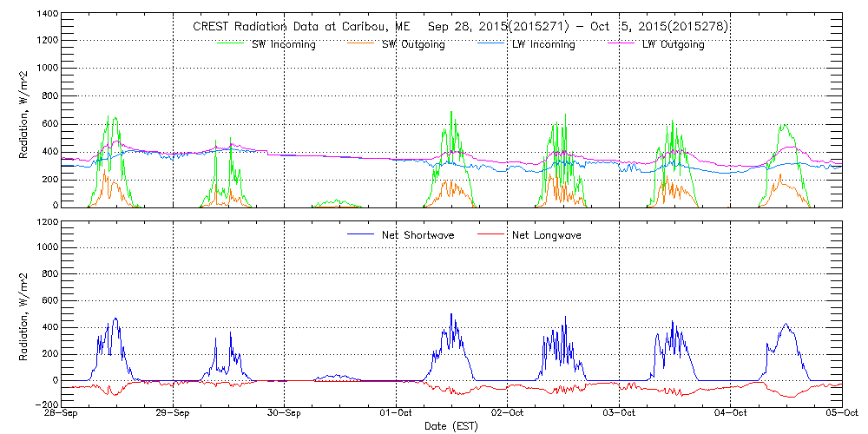Image resolution: width=868 pixels, height=434 pixels.
Task: Click the '01-Oct' date tick label
Action: (x=397, y=414)
